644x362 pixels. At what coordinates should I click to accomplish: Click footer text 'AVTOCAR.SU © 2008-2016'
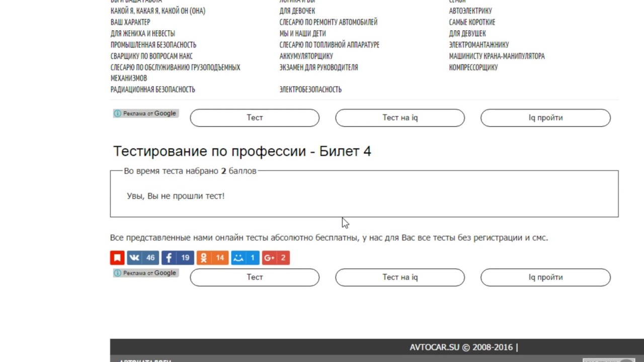(x=461, y=347)
